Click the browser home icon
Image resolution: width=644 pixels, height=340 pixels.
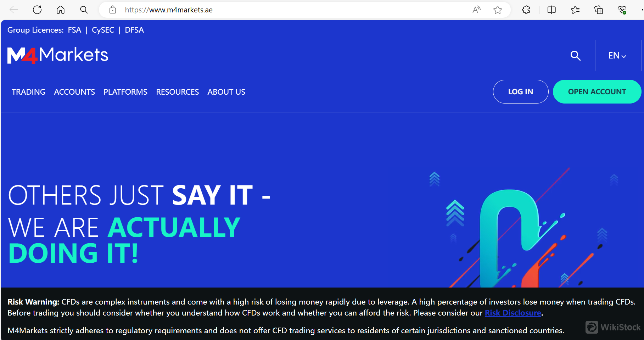[61, 10]
